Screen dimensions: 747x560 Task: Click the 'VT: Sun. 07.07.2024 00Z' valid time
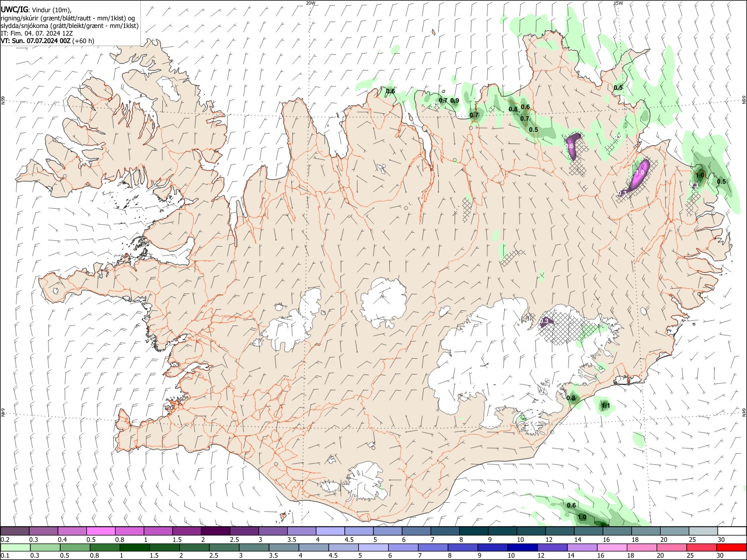(x=36, y=41)
